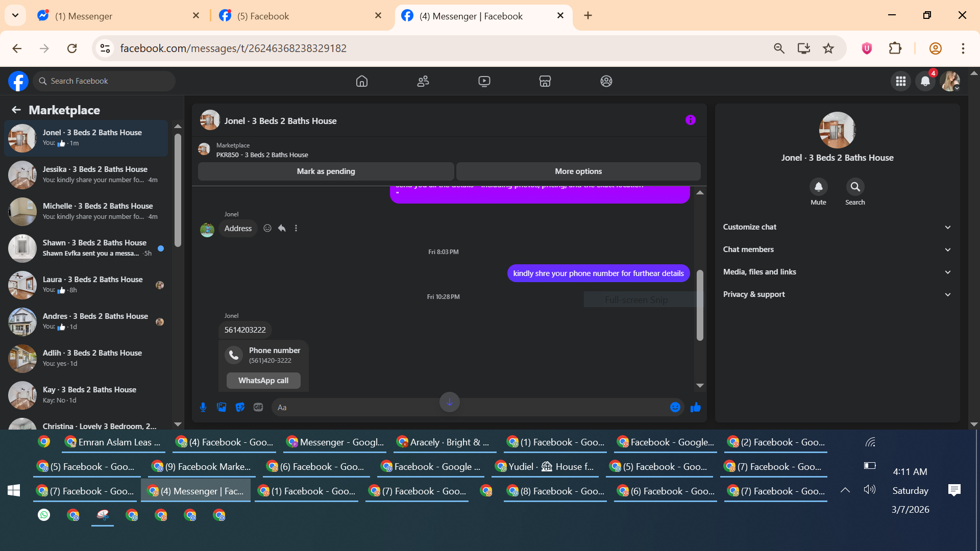Screen dimensions: 980x551
Task: Open the Andres 3 Beds 2 Baths conversation
Action: (86, 322)
